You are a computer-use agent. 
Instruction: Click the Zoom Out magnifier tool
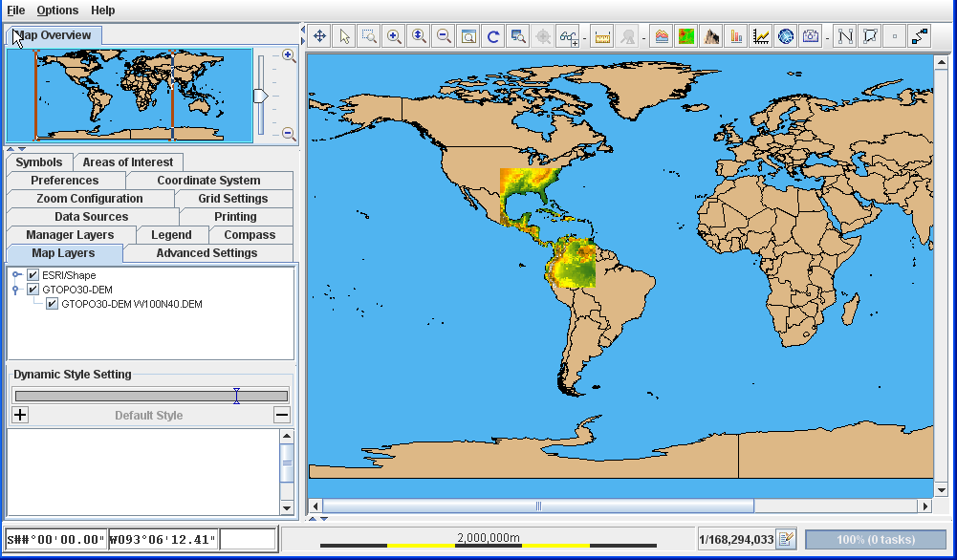[x=444, y=36]
